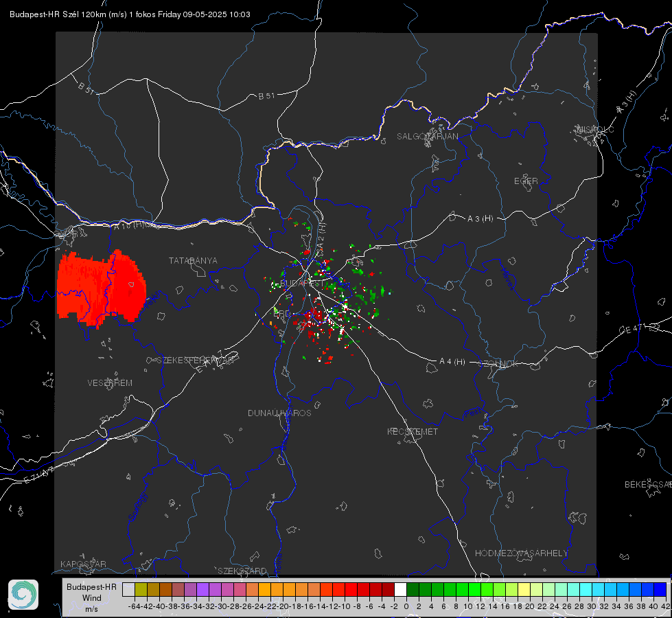Click the radar title text with date and time
672x618 pixels.
tap(130, 14)
